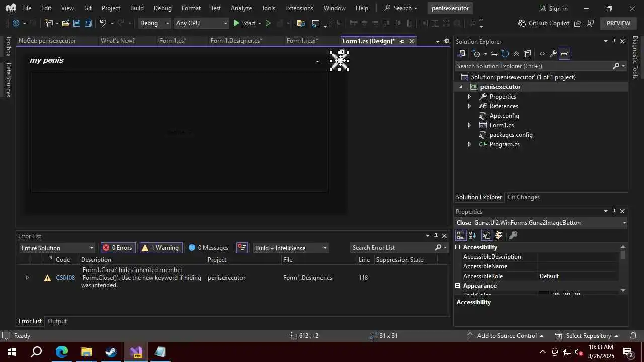Toggle Preview Selected Items in Solution Explorer
This screenshot has width=644, height=362.
(x=565, y=54)
